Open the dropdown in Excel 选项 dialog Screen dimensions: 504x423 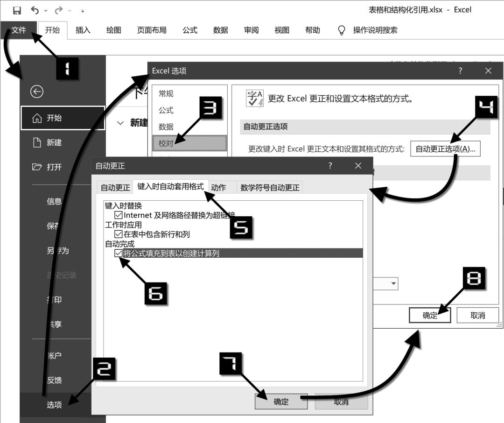pyautogui.click(x=393, y=283)
